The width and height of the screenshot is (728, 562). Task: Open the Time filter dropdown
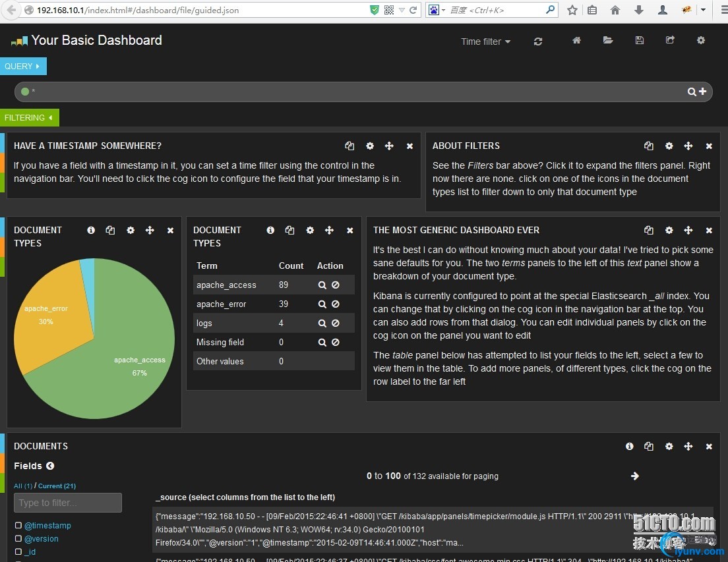click(x=485, y=42)
